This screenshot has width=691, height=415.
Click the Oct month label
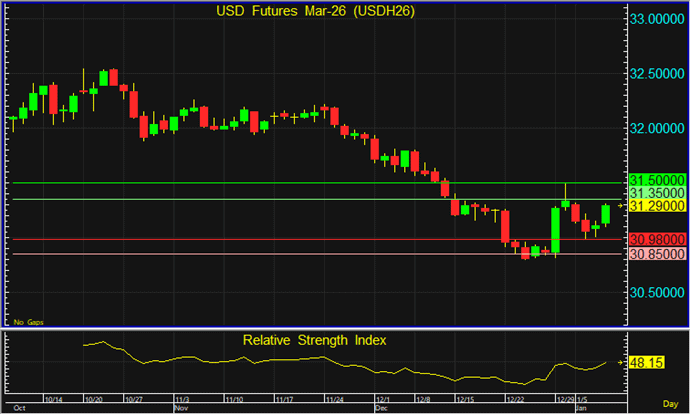pyautogui.click(x=19, y=408)
